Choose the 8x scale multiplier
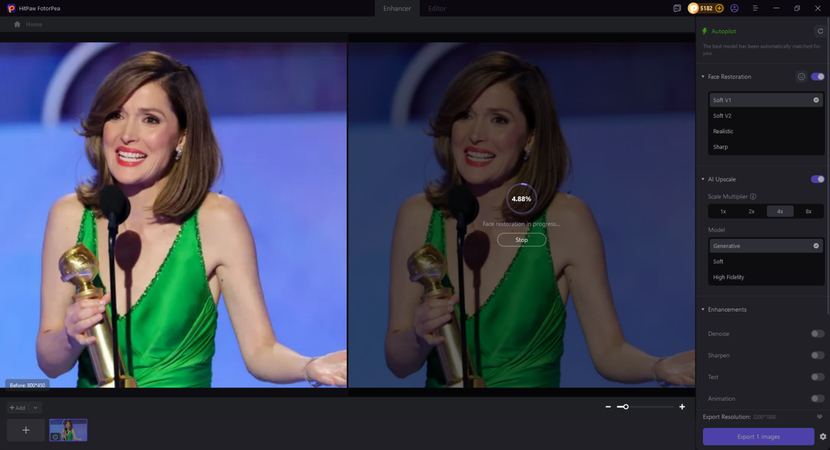830x450 pixels. pos(809,211)
